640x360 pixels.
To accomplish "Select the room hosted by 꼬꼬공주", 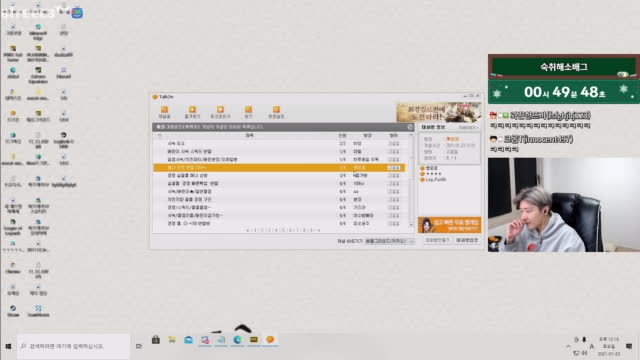I will pyautogui.click(x=280, y=224).
